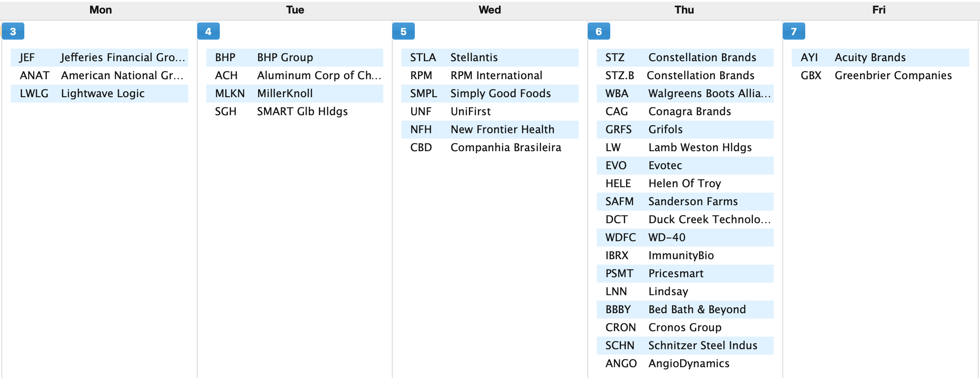Select date badge 6 on Thursday

click(x=599, y=31)
